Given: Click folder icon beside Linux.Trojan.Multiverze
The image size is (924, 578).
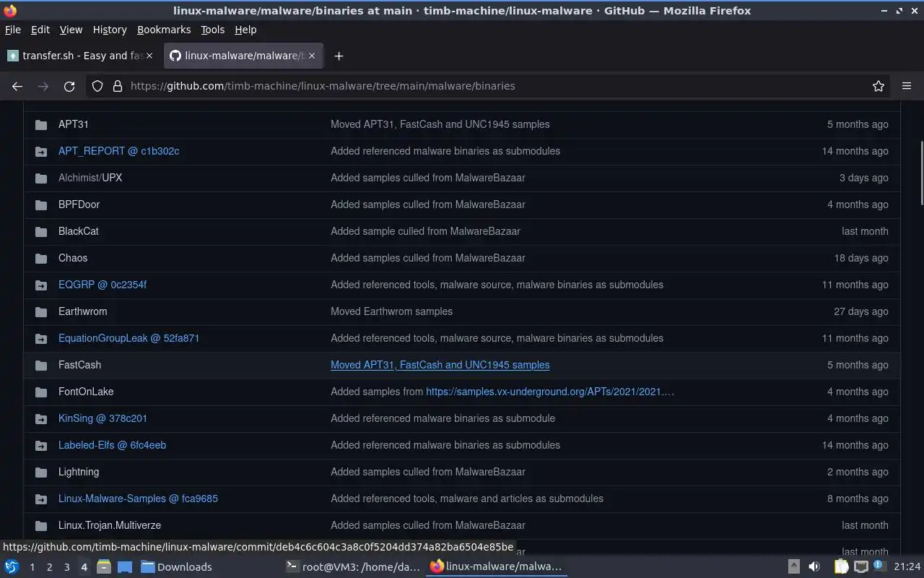Looking at the screenshot, I should click(x=41, y=526).
